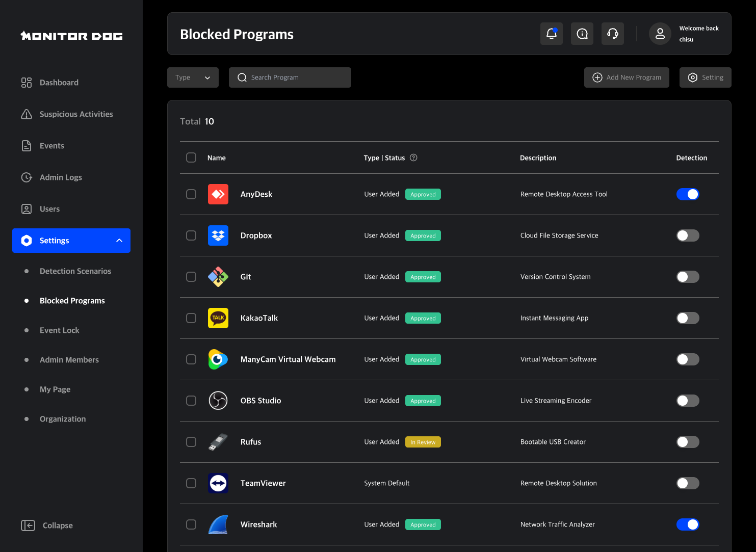Screen dimensions: 756x552
Task: Disable detection for AnyDesk
Action: pos(688,194)
